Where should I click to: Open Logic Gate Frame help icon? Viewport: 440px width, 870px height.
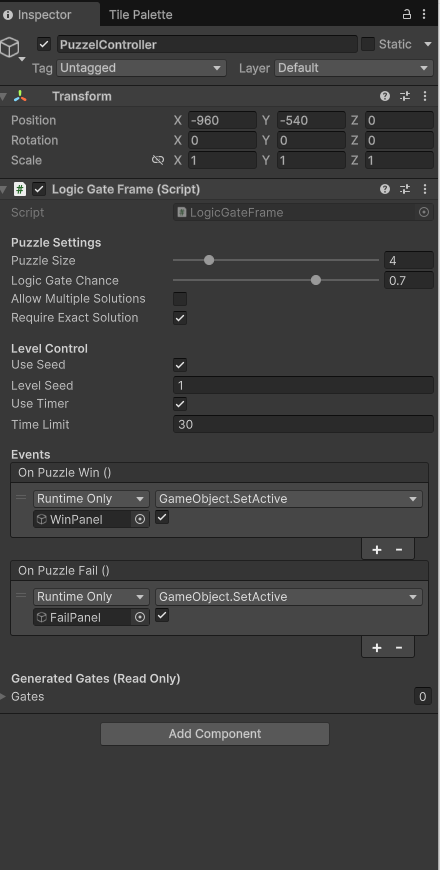click(x=385, y=189)
